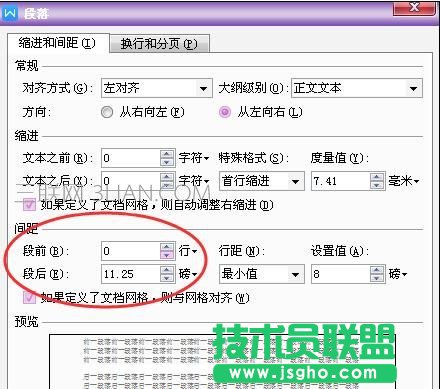Image resolution: width=440 pixels, height=389 pixels.
Task: Click the 文本之后 indent input field
Action: pos(131,181)
